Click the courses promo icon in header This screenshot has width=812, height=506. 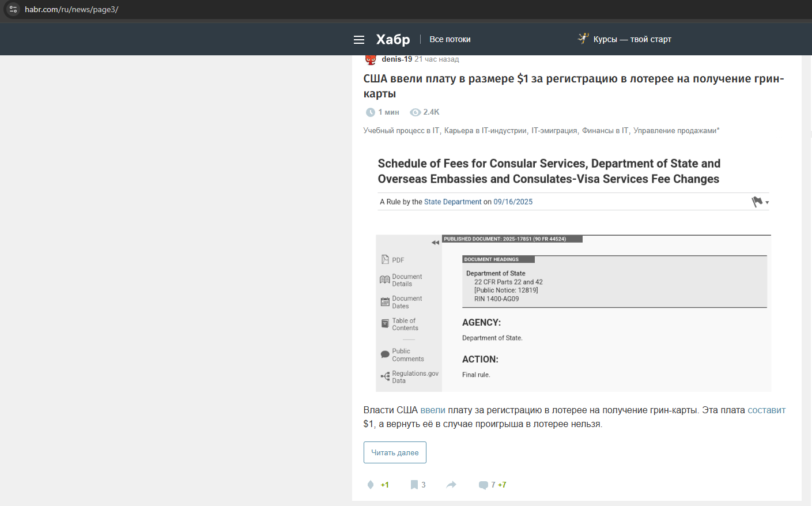click(583, 39)
